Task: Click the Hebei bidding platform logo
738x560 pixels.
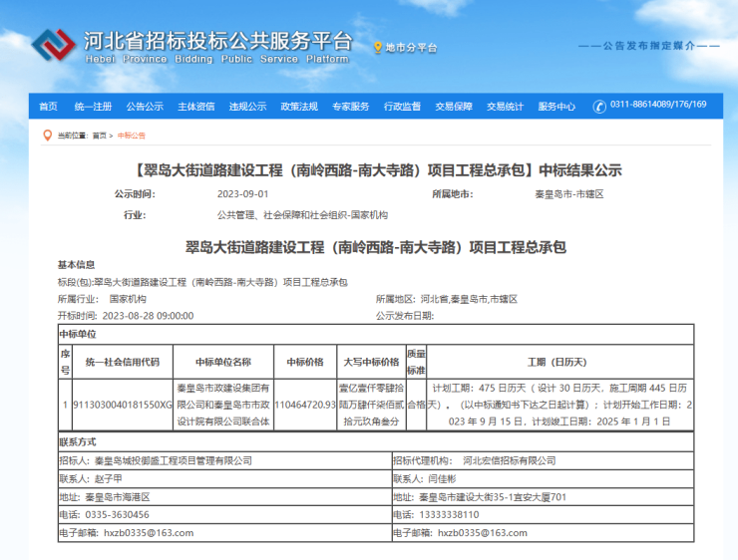Action: click(x=53, y=46)
